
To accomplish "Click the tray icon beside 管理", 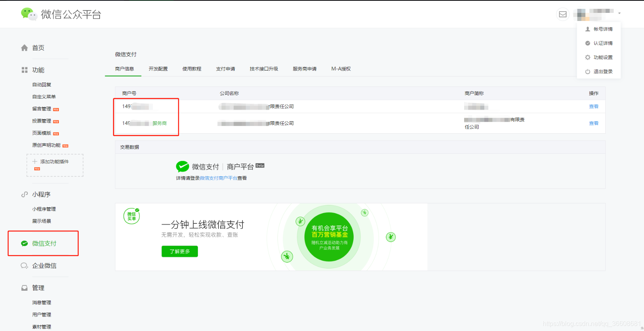I will (x=25, y=288).
